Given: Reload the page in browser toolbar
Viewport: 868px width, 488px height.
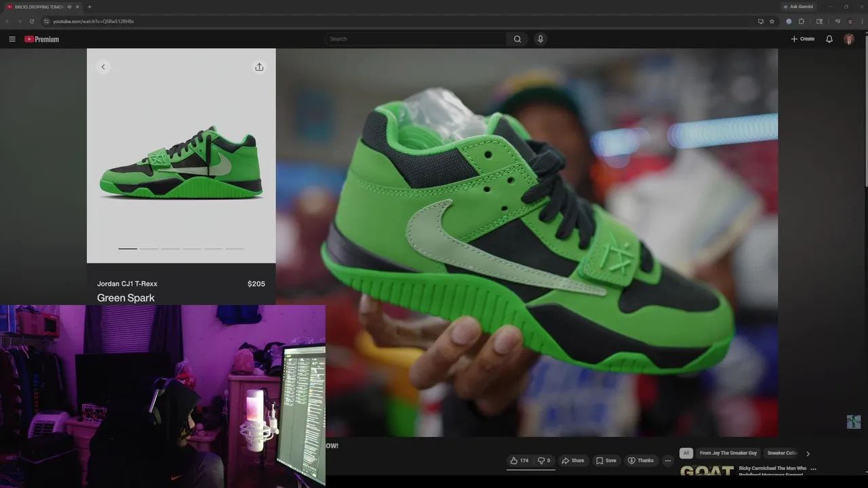Looking at the screenshot, I should click(31, 21).
